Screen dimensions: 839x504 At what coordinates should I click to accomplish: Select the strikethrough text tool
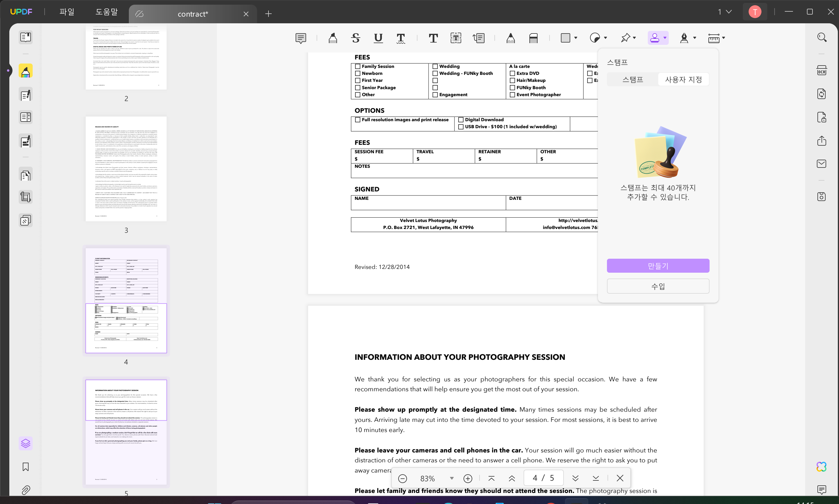355,38
